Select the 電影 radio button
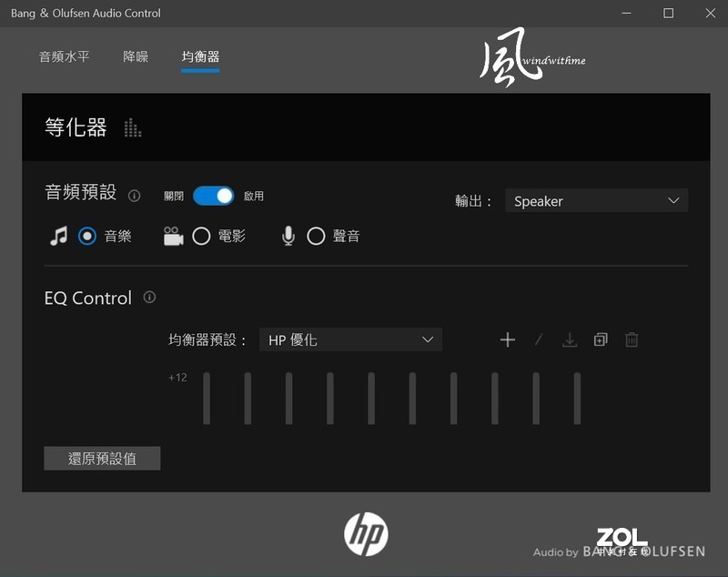 (x=201, y=236)
